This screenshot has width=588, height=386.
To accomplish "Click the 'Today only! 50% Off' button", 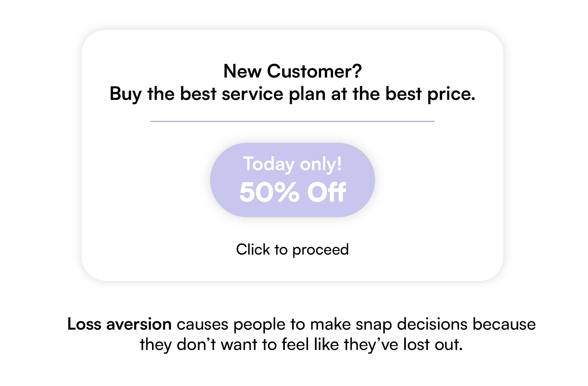I will click(x=293, y=180).
